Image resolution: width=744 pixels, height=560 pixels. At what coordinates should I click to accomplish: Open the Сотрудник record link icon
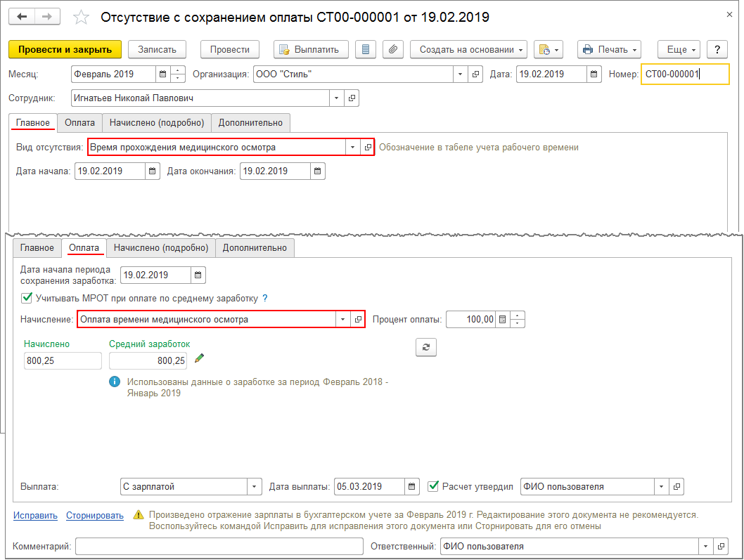(352, 98)
